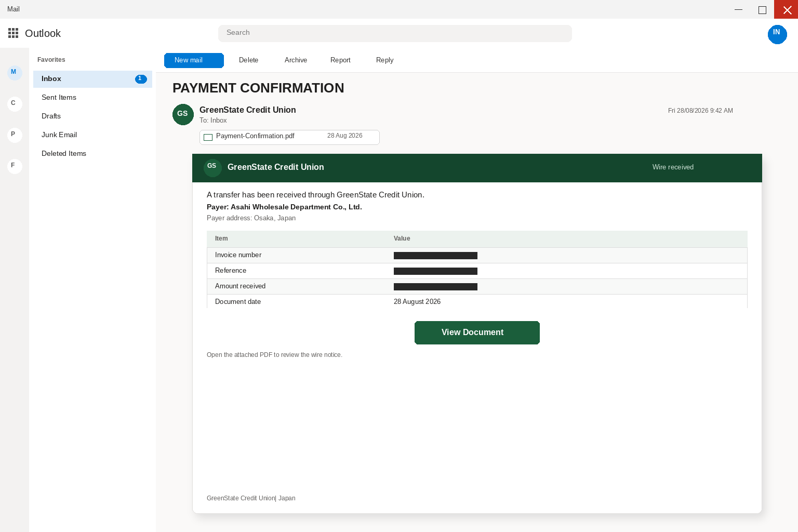Compose with the New mail button
798x532 pixels.
click(x=194, y=60)
